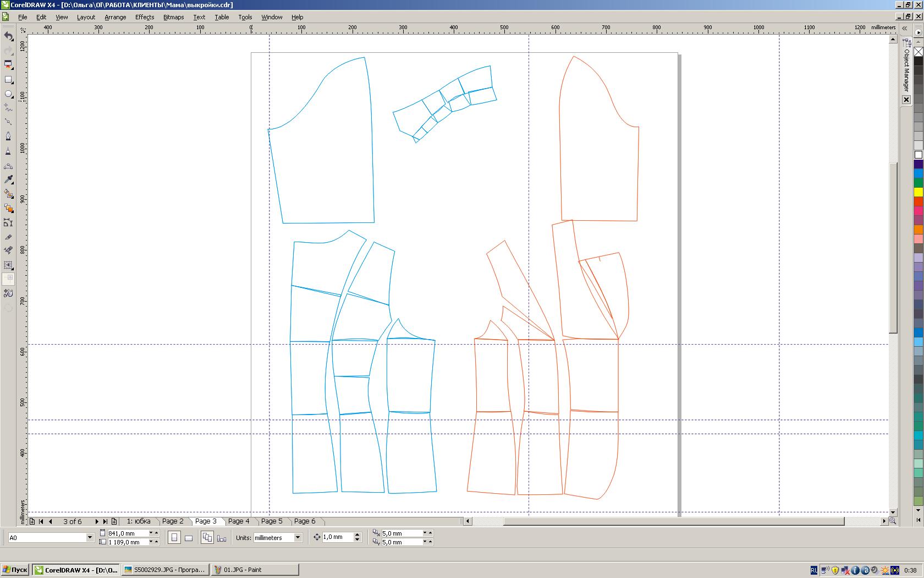Select the Rectangle tool in toolbox
The height and width of the screenshot is (578, 924).
point(8,80)
